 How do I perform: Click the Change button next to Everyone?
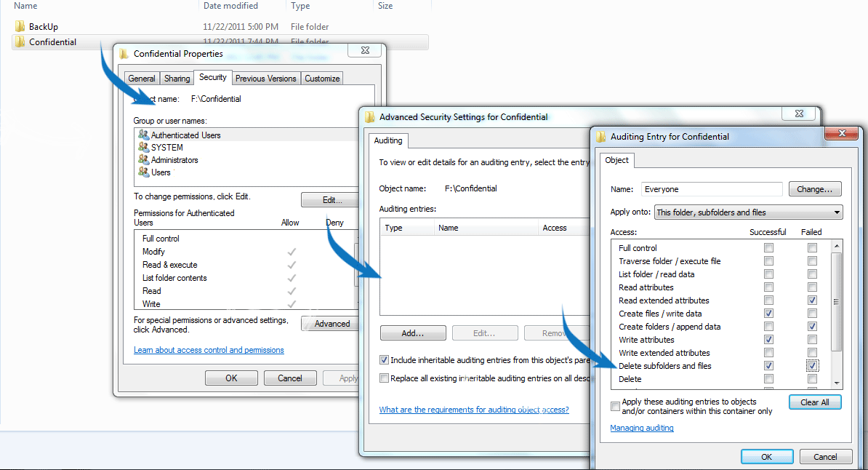814,188
